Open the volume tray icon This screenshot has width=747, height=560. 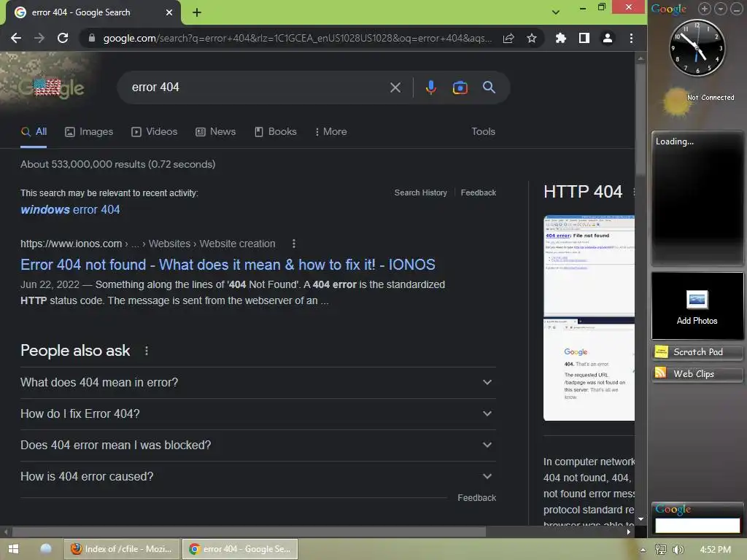point(678,550)
